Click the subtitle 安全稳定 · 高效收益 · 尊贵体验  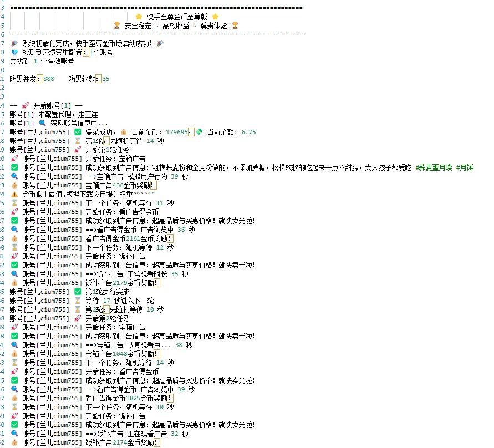176,26
